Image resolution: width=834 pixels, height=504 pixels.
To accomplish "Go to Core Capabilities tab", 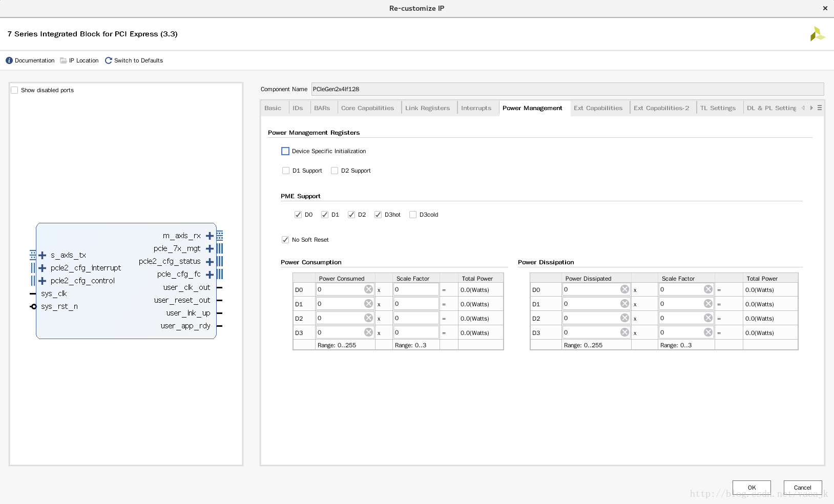I will tap(368, 108).
